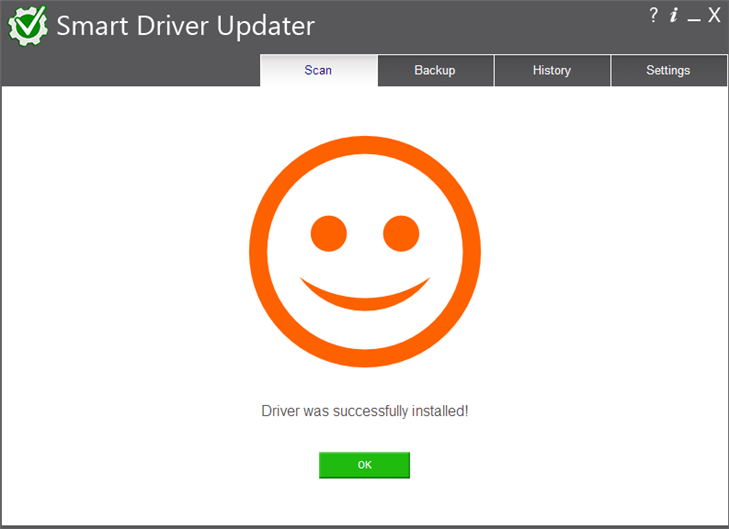
Task: Open help via the question mark icon
Action: 653,15
